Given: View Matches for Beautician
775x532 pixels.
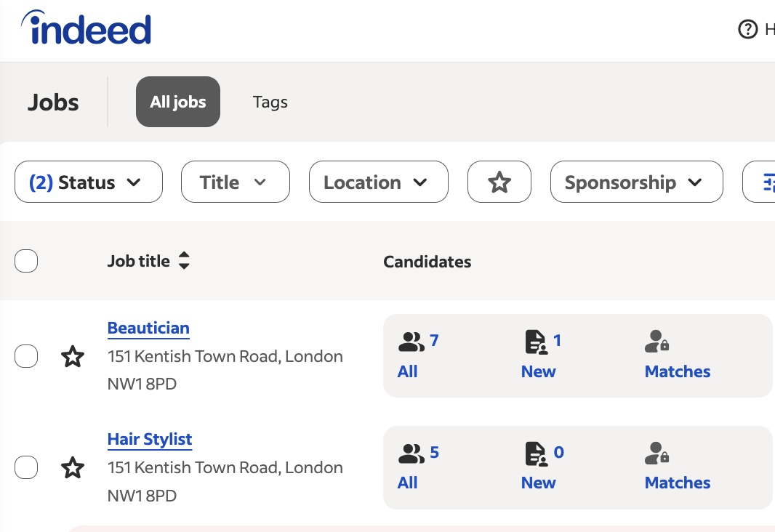Looking at the screenshot, I should click(677, 371).
